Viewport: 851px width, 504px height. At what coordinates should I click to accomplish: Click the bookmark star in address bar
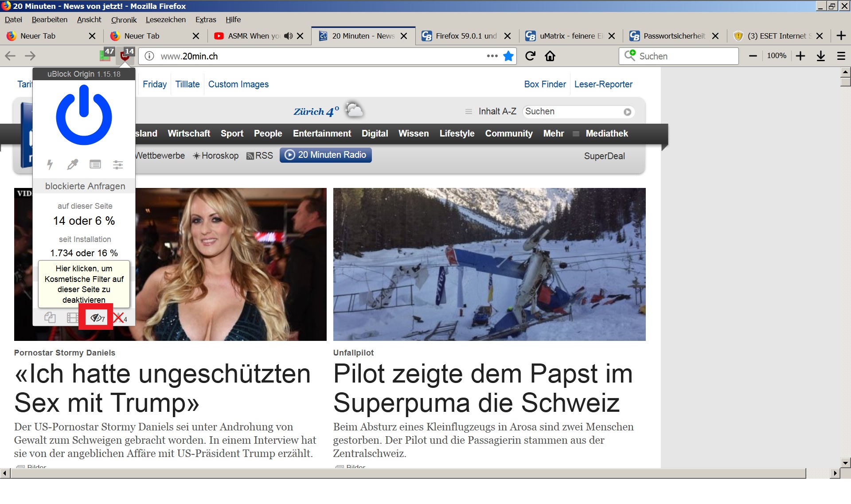pyautogui.click(x=508, y=56)
